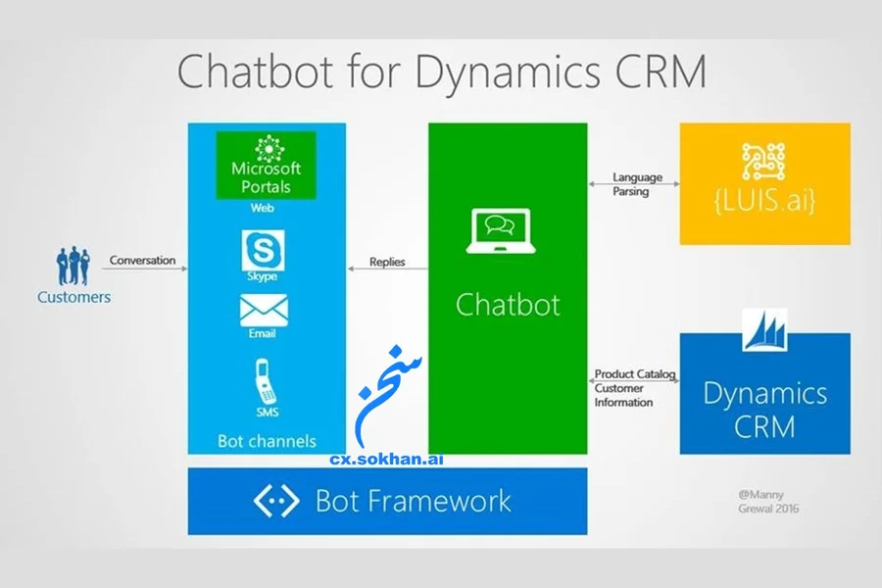Click the Web caption under Portals
Viewport: 882px width, 588px height.
262,208
